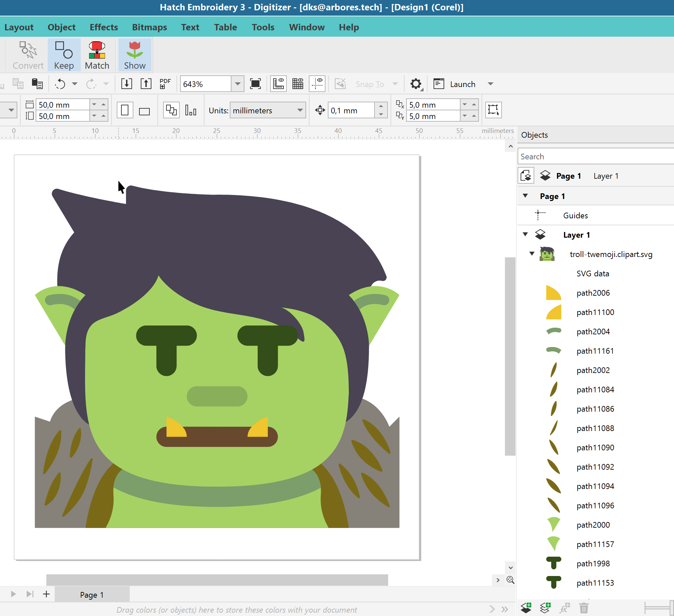Open the Window menu
Image resolution: width=674 pixels, height=616 pixels.
pos(306,27)
